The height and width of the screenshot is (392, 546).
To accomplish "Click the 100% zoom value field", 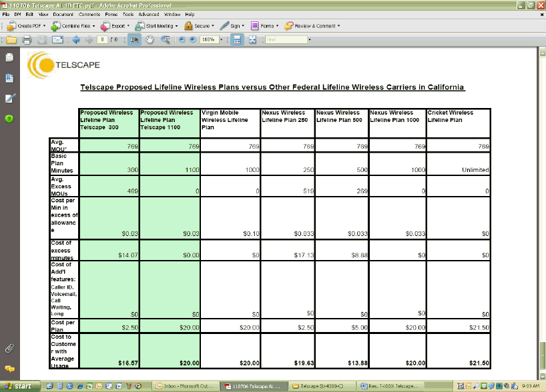I will [x=208, y=39].
